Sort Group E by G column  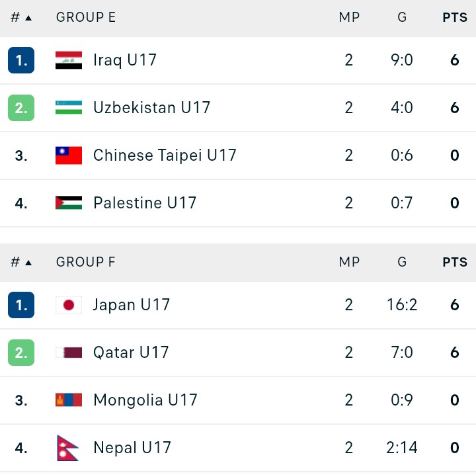pos(402,17)
